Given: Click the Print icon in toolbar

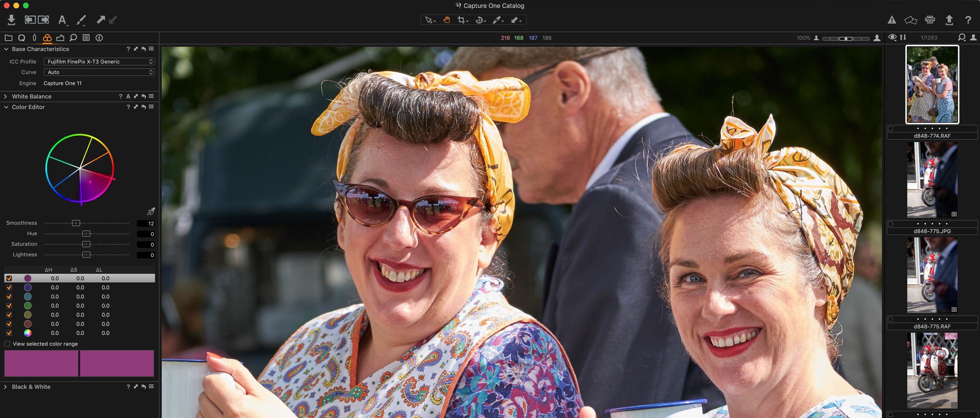Looking at the screenshot, I should (x=930, y=20).
